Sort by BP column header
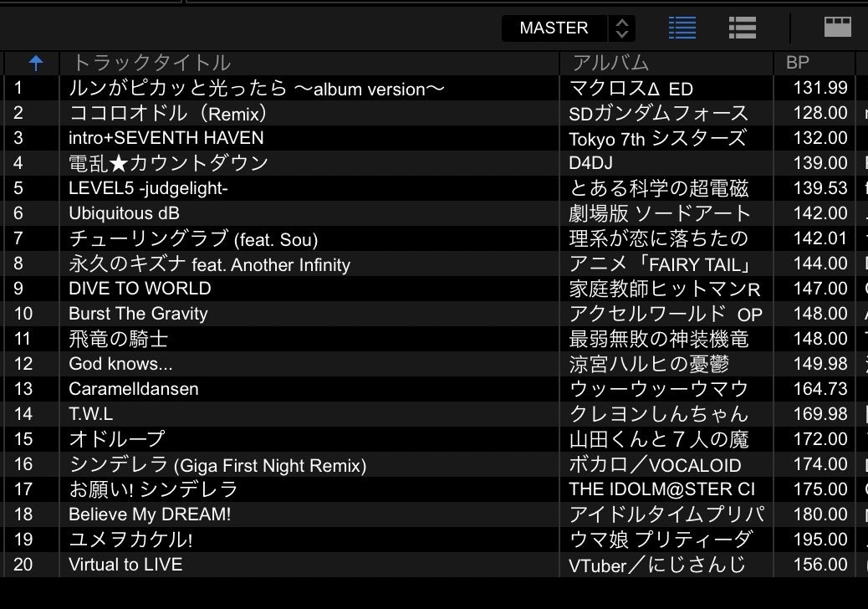 click(x=798, y=63)
